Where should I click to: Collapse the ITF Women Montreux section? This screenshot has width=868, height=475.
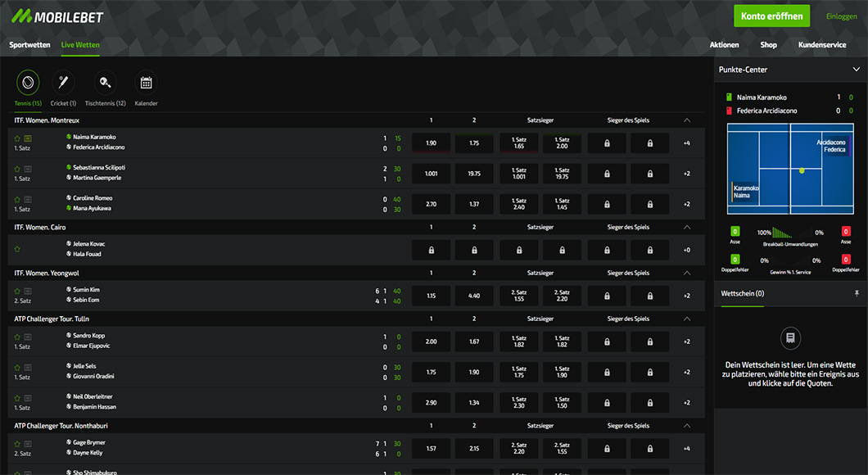coord(687,120)
